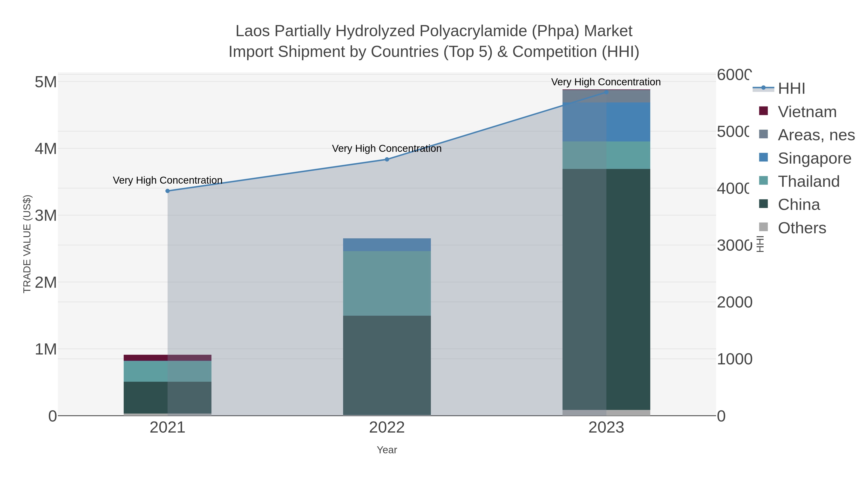Click the 2021 Very High Concentration annotation
This screenshot has height=488, width=868.
click(168, 180)
